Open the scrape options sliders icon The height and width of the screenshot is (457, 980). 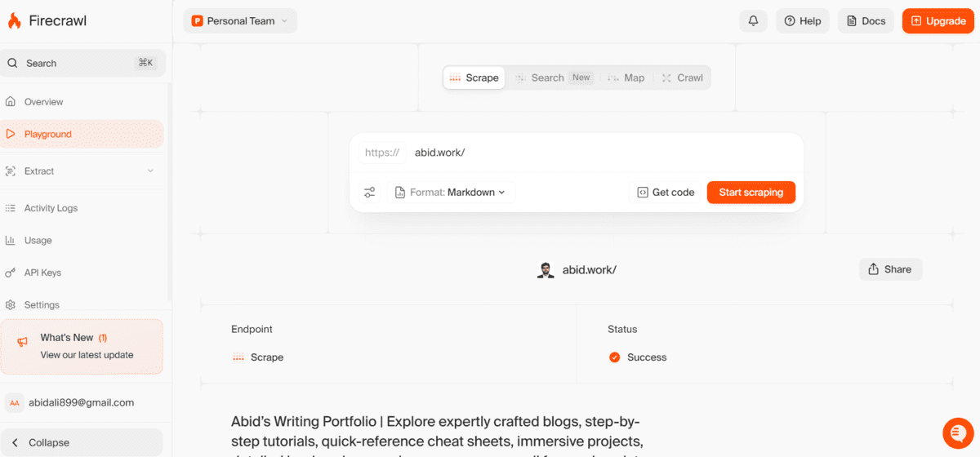tap(370, 193)
